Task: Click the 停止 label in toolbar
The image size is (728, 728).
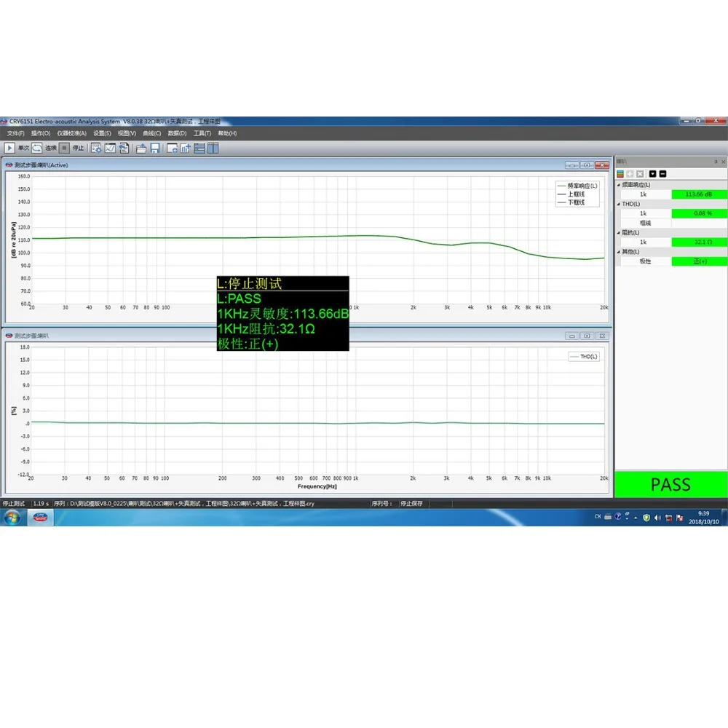Action: (78, 148)
